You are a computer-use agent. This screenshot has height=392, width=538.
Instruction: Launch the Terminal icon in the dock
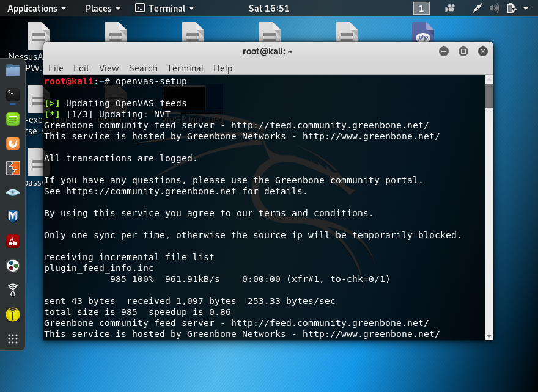(13, 95)
